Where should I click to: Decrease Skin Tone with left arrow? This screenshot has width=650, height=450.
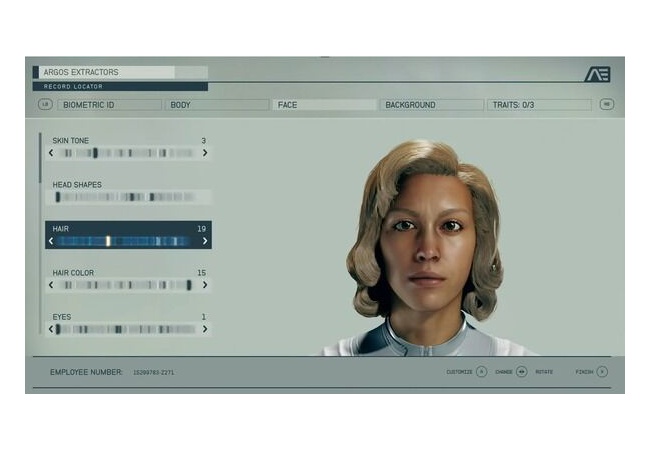[51, 153]
